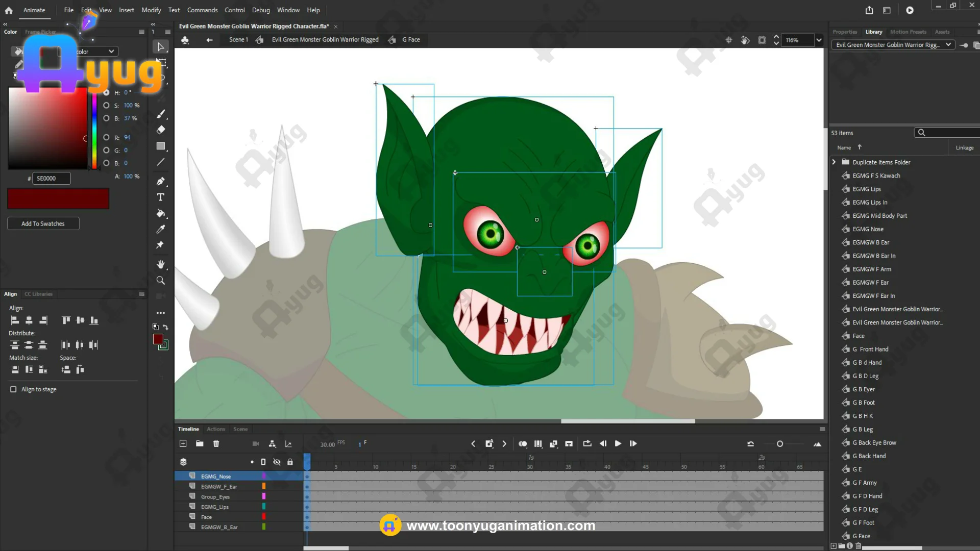The image size is (980, 551).
Task: Click the new layer icon in timeline
Action: point(183,444)
